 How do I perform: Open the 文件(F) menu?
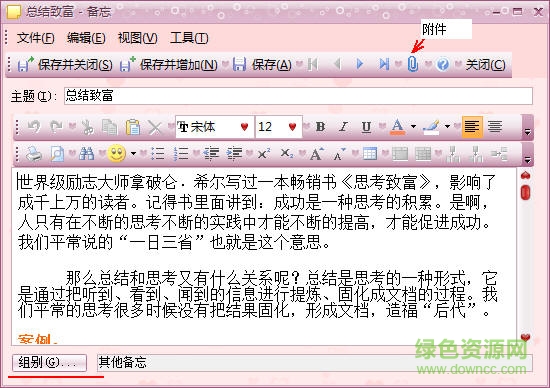pyautogui.click(x=35, y=38)
